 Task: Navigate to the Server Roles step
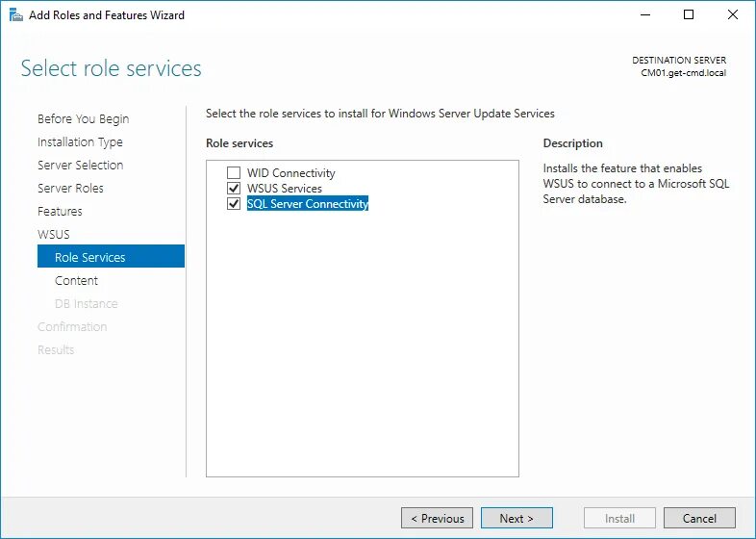70,189
